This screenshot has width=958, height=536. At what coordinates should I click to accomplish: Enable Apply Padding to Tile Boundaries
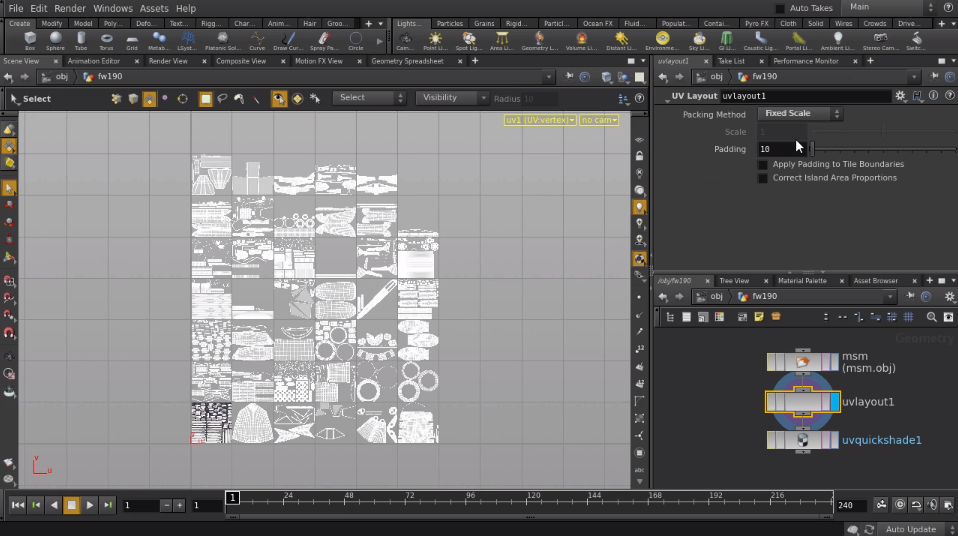pyautogui.click(x=762, y=164)
